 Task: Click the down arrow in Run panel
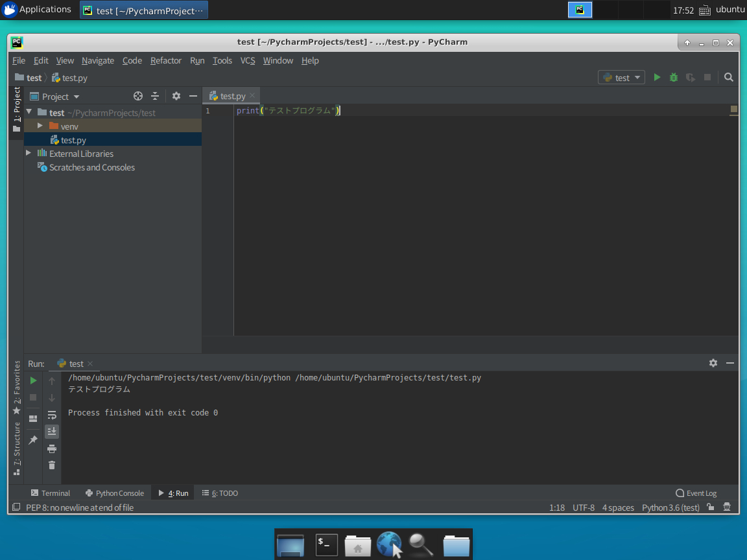click(x=52, y=397)
